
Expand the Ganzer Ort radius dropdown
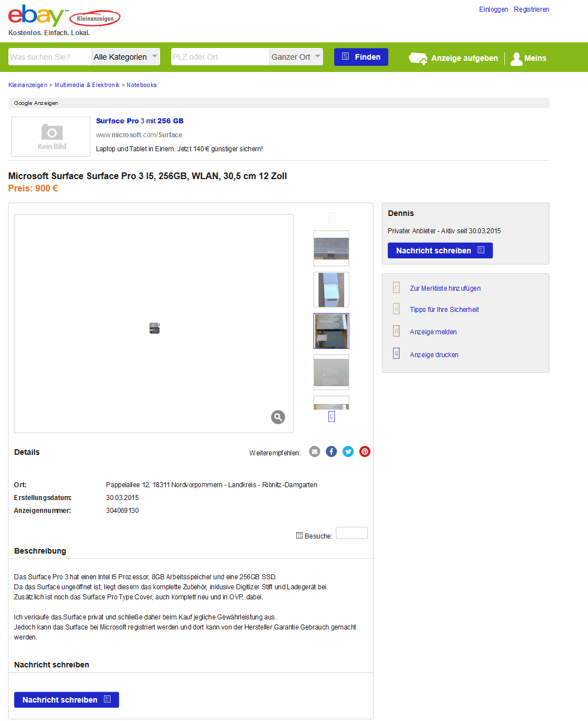[x=296, y=57]
